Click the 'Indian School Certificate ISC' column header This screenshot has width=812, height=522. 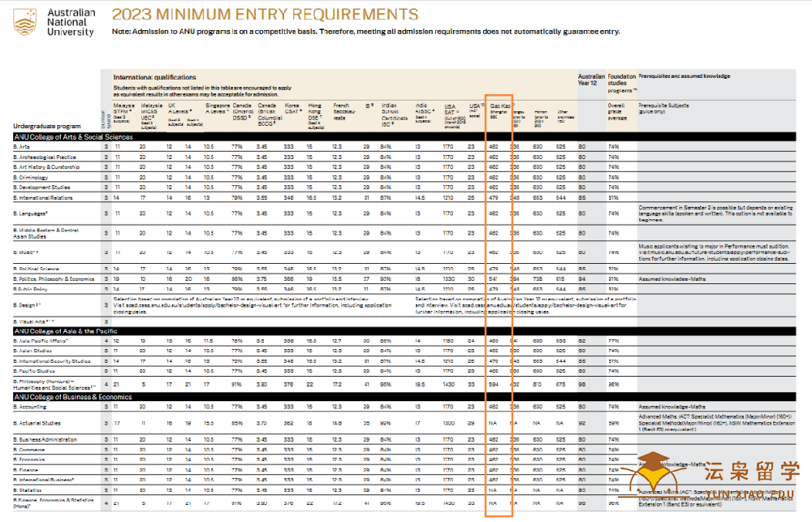click(395, 114)
